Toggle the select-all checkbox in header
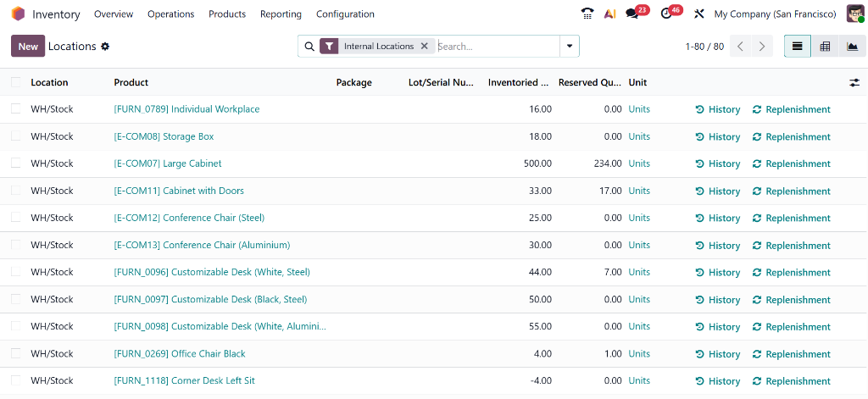The height and width of the screenshot is (399, 868). [16, 82]
